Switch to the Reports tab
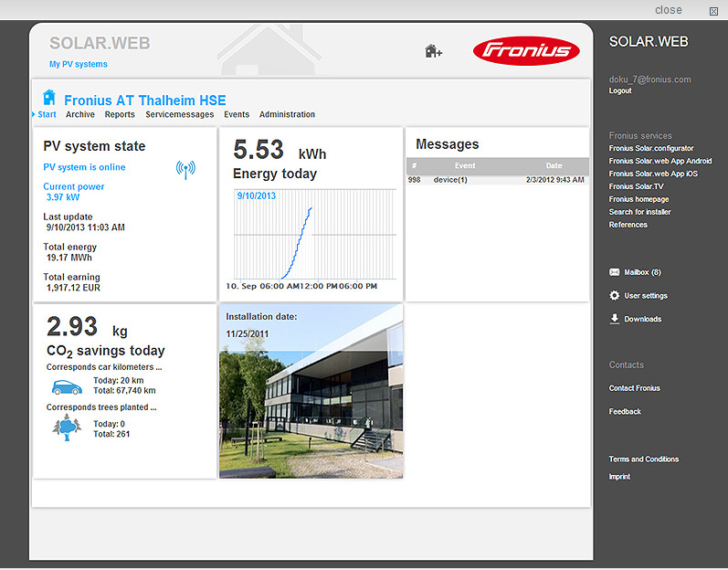The width and height of the screenshot is (728, 570). [x=120, y=114]
